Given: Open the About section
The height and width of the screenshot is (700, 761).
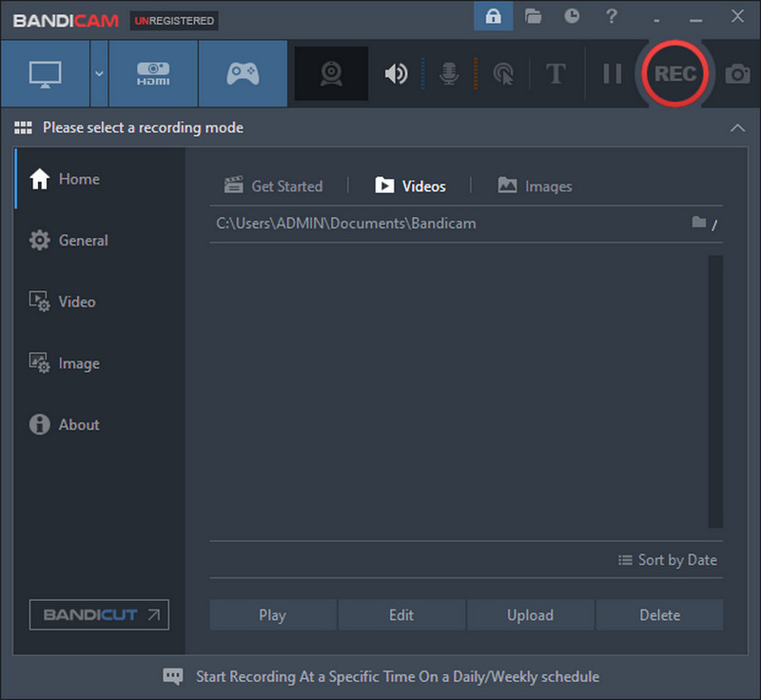Looking at the screenshot, I should click(x=100, y=424).
